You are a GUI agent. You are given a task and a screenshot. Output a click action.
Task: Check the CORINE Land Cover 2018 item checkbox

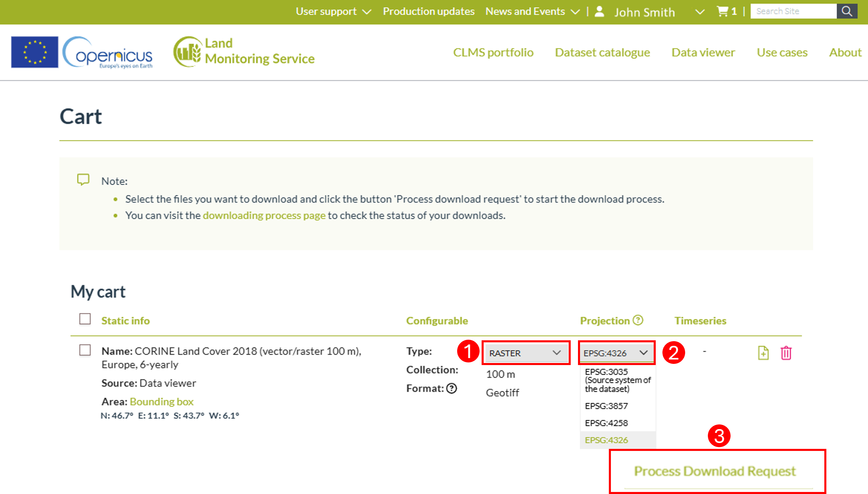tap(85, 350)
